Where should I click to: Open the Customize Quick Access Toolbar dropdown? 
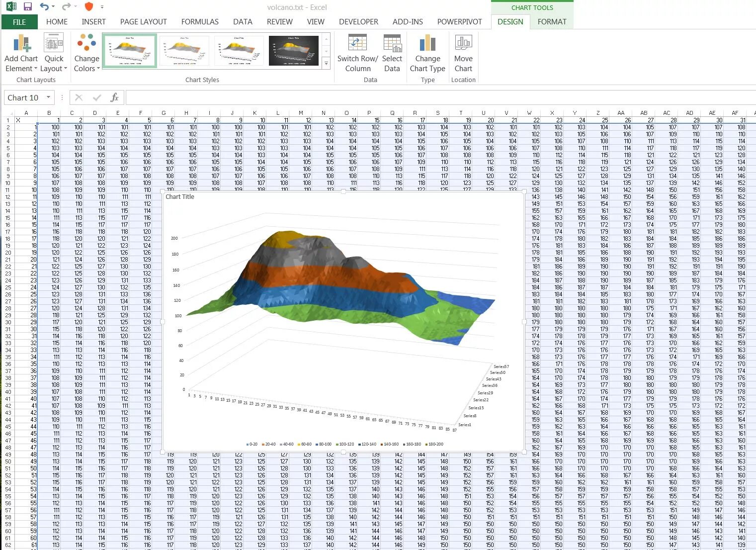tap(102, 7)
